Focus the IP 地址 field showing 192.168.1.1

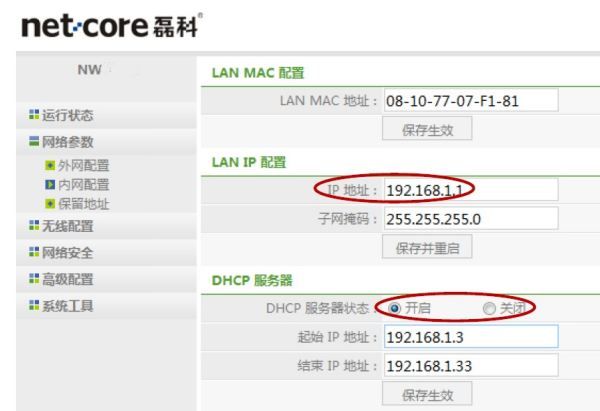(x=471, y=190)
